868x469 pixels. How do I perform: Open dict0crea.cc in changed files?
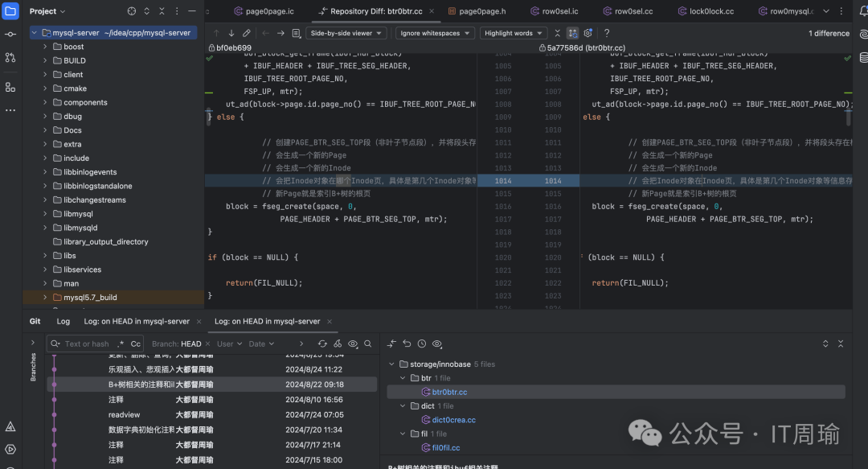tap(453, 420)
